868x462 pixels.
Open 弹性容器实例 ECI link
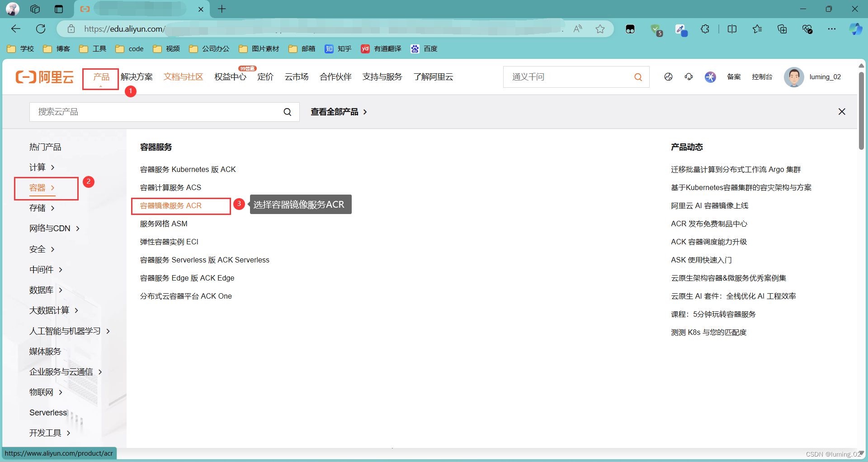169,242
